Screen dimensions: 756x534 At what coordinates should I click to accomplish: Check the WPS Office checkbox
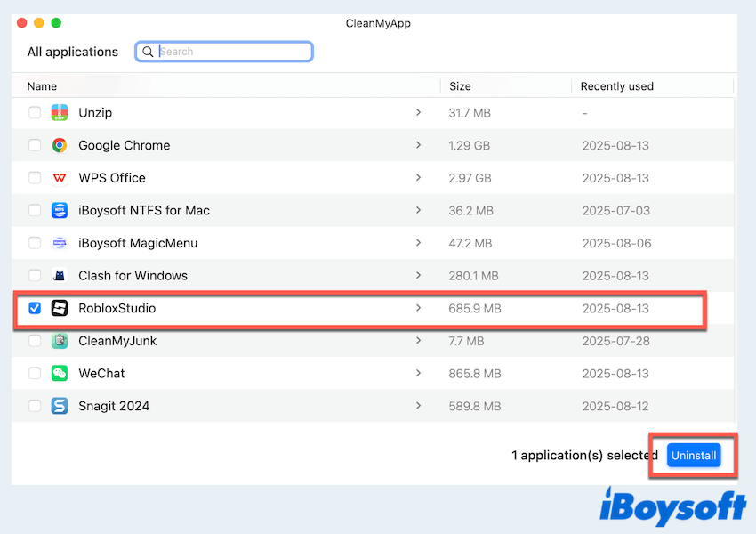point(35,178)
